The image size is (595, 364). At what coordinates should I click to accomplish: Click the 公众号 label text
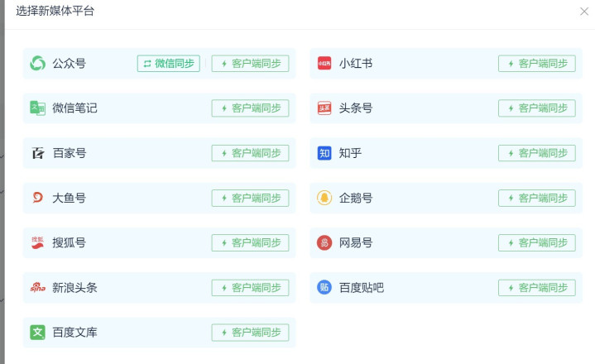69,64
